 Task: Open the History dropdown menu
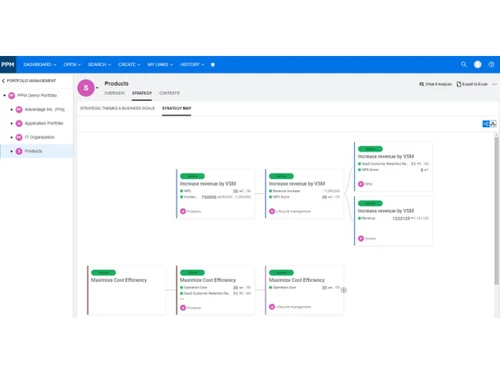coord(192,65)
